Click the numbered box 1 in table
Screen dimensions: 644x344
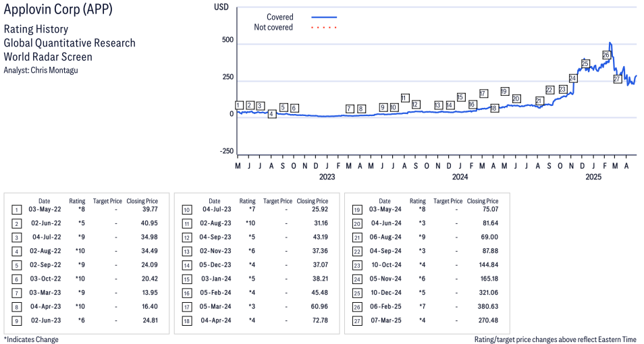[16, 210]
